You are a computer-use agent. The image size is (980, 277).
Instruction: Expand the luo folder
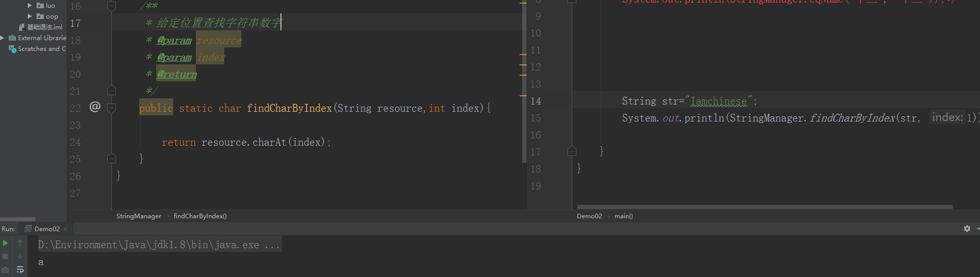pos(30,6)
